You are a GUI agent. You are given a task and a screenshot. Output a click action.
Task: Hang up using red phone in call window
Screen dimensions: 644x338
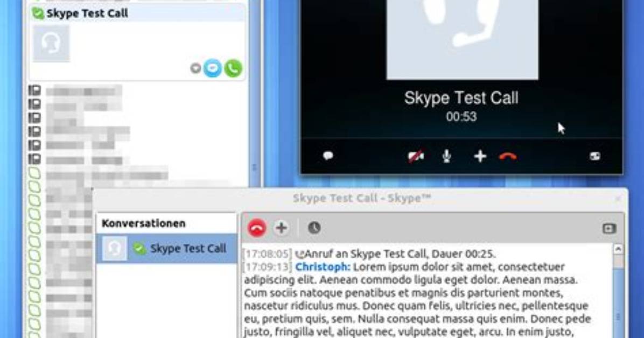508,157
